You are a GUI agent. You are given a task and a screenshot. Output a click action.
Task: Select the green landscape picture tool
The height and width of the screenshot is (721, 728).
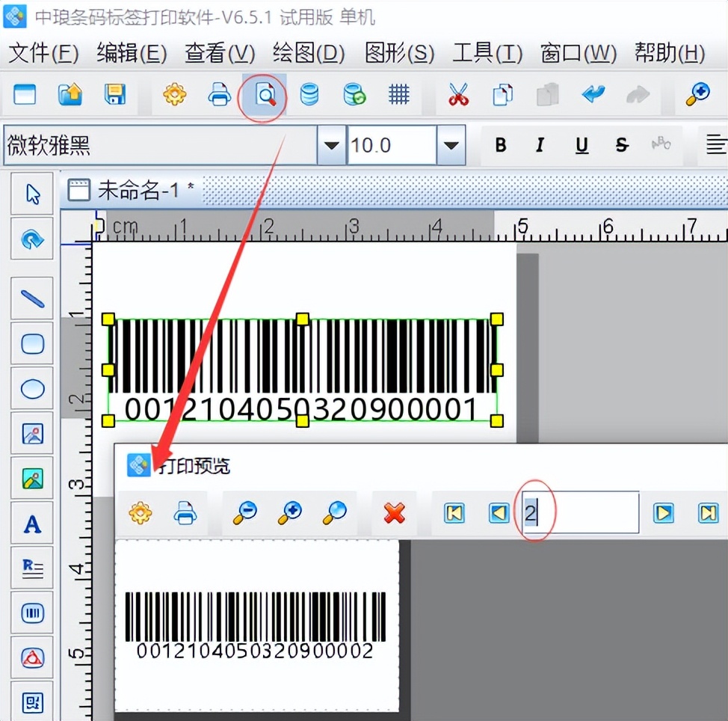click(x=32, y=479)
